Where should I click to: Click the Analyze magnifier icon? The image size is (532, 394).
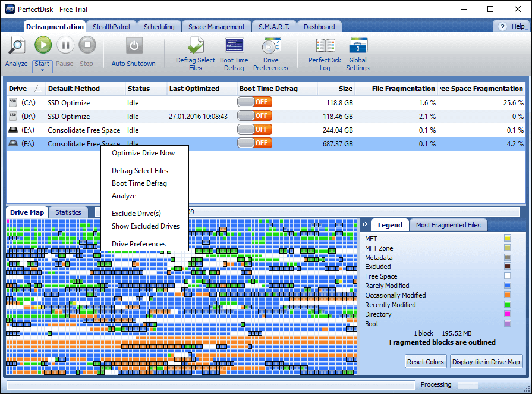tap(17, 45)
